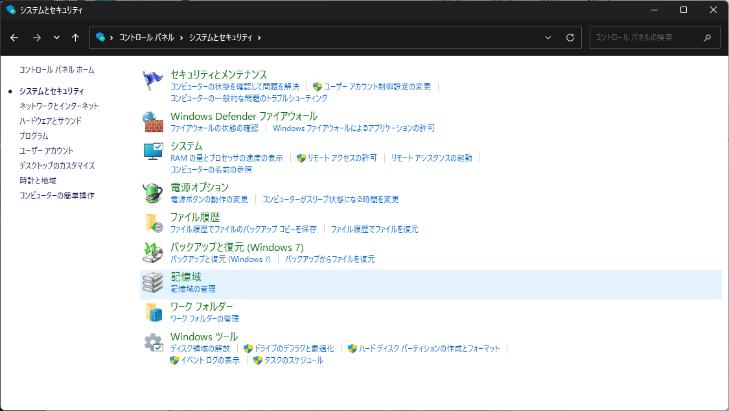The height and width of the screenshot is (411, 729).
Task: Click the 記憶域 storage drives icon
Action: coord(152,283)
